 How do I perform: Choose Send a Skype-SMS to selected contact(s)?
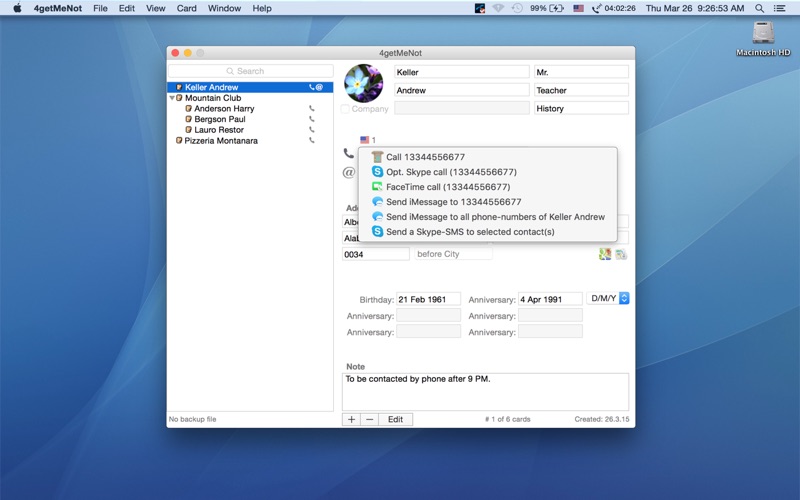488,232
